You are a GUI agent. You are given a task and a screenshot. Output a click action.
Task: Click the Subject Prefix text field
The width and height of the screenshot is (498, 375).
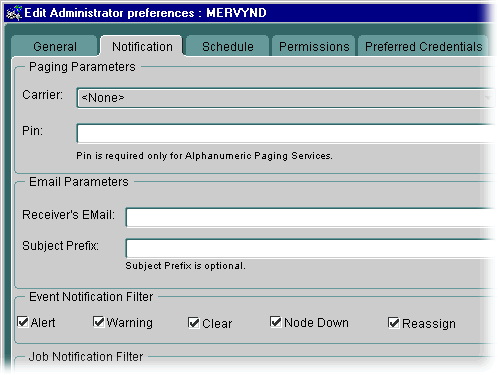(x=311, y=248)
